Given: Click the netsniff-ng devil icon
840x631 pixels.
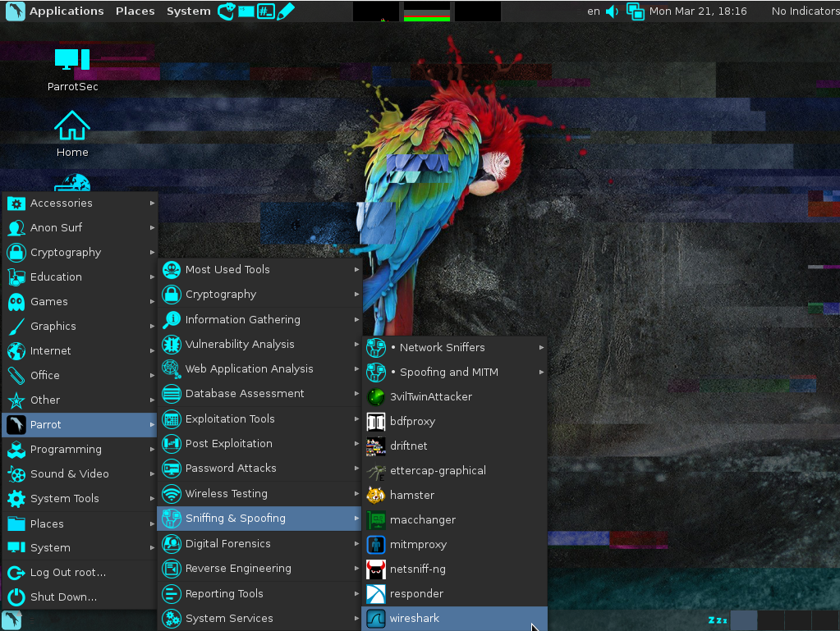Looking at the screenshot, I should pos(375,569).
